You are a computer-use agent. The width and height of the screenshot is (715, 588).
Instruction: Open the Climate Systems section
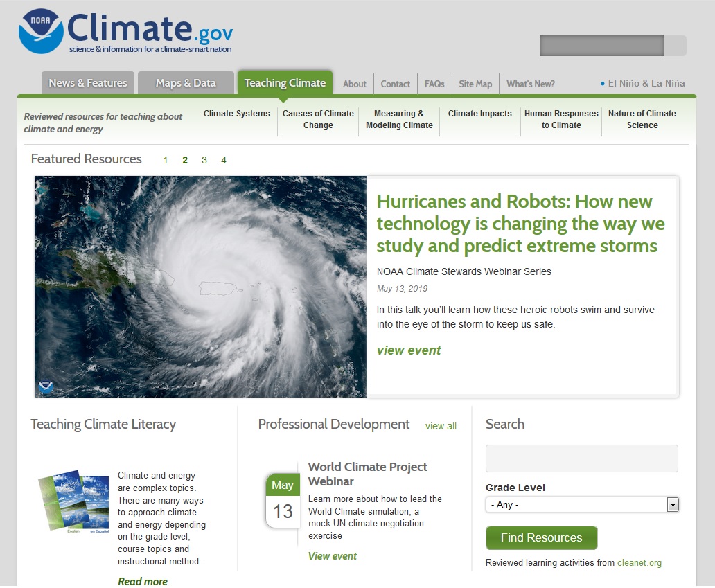click(x=236, y=113)
